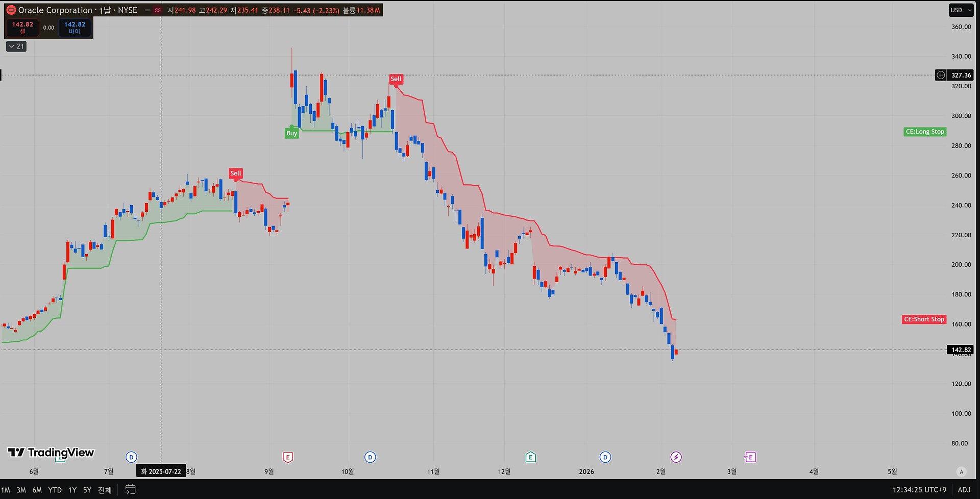
Task: Click the red earnings E marker in September
Action: (288, 457)
